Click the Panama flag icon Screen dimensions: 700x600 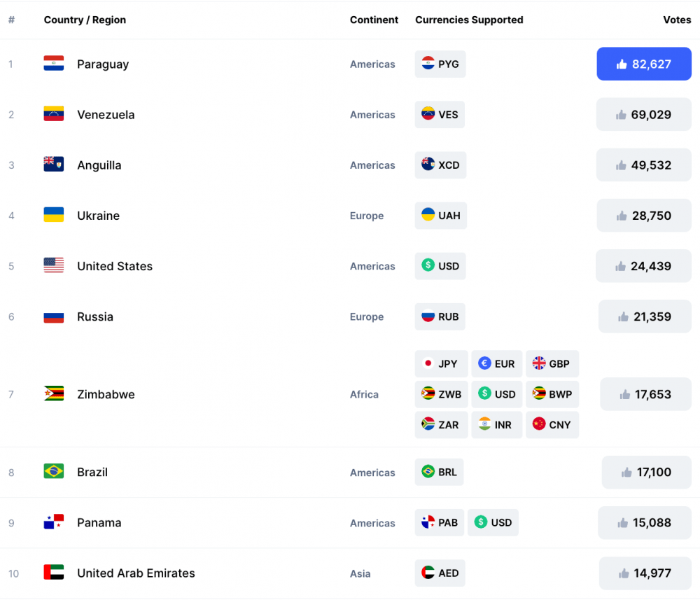coord(54,522)
